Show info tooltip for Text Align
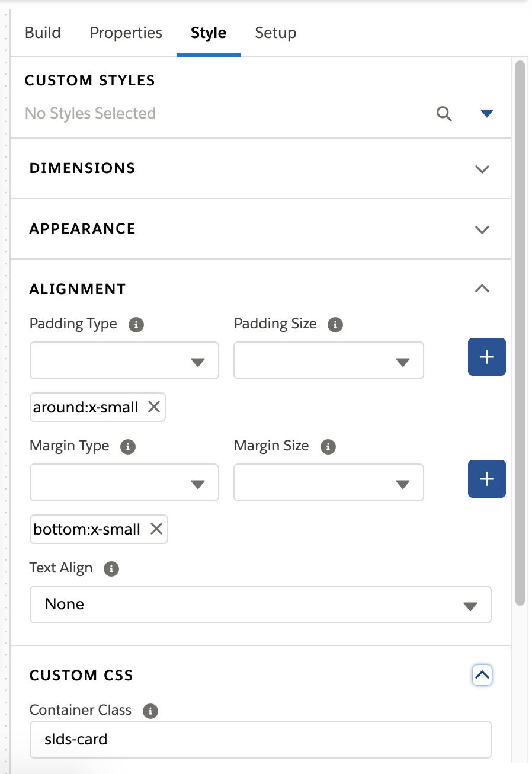 click(x=111, y=569)
